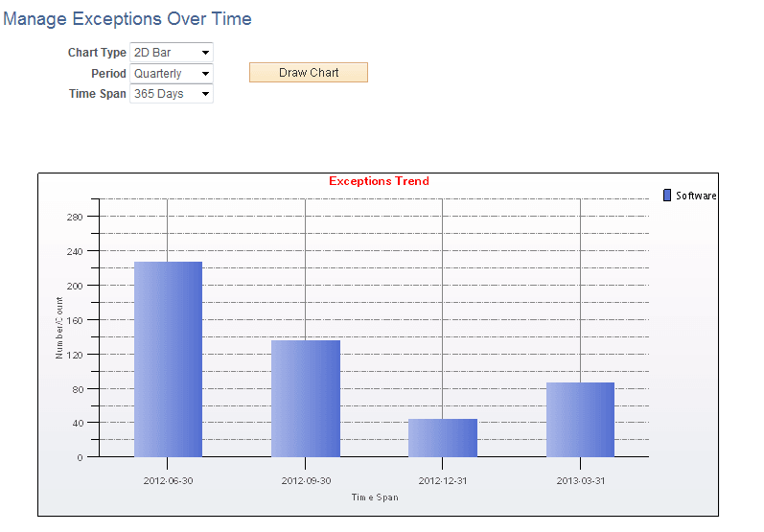Click the Manage Exceptions Over Time heading

(x=127, y=19)
